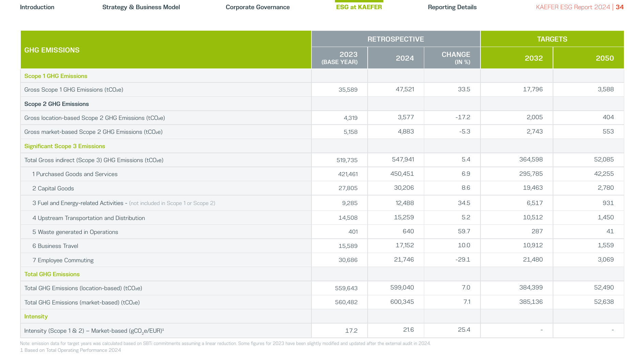Click the 2023 (BASE YEAR) column header

pos(340,58)
